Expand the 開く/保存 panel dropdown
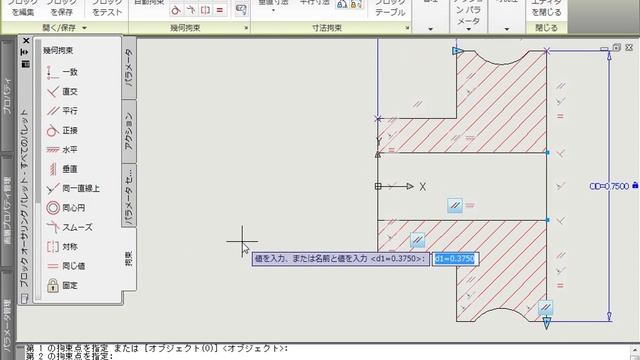640x360 pixels. point(84,28)
